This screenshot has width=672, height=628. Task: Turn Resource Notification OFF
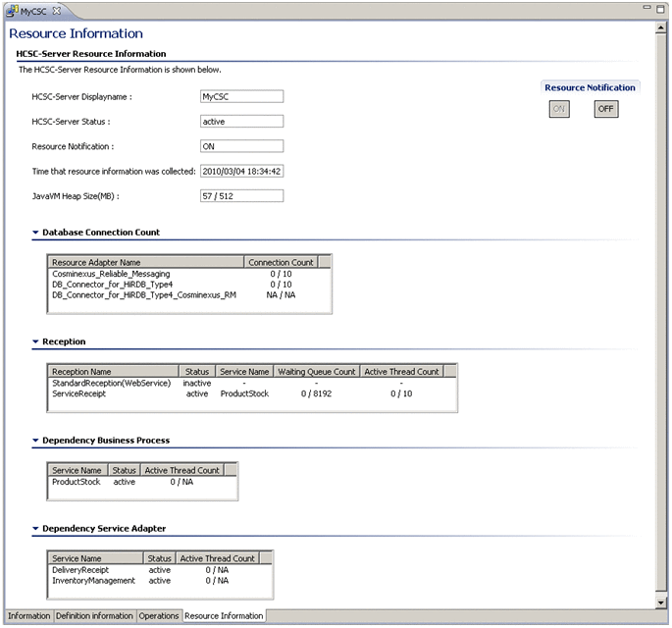pos(605,109)
